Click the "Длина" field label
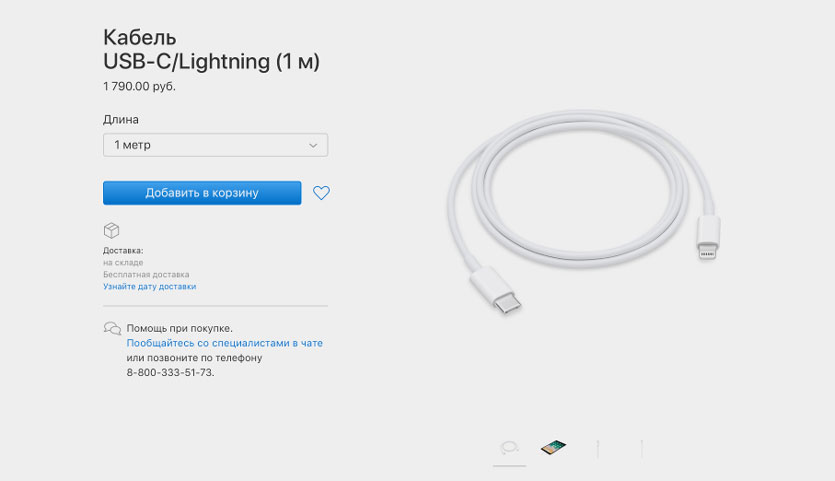The image size is (835, 481). [121, 120]
